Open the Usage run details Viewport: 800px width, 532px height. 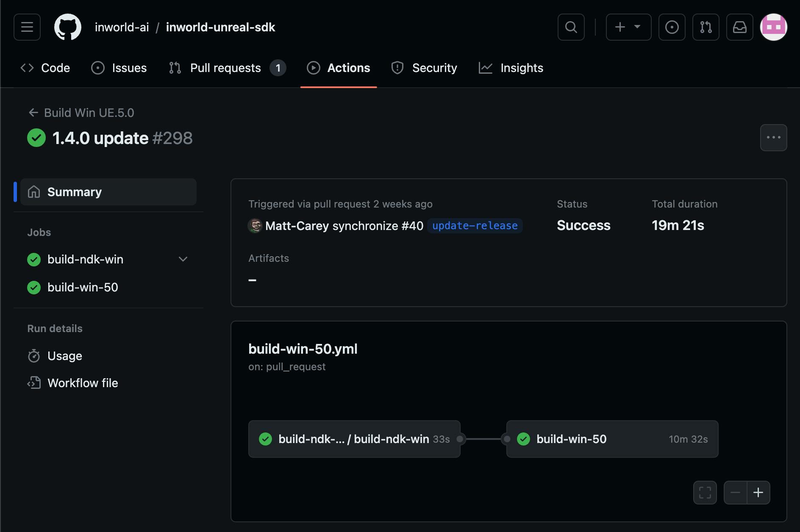coord(65,356)
